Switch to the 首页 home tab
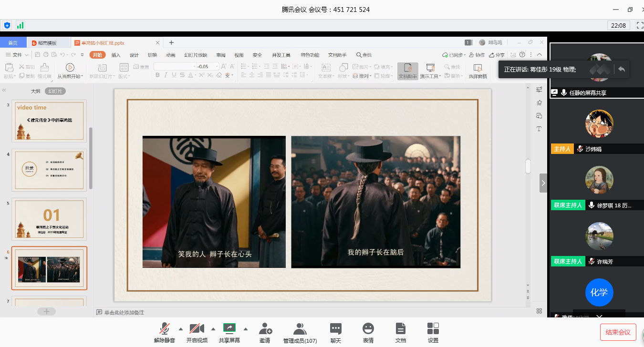Image resolution: width=644 pixels, height=347 pixels. click(x=13, y=43)
